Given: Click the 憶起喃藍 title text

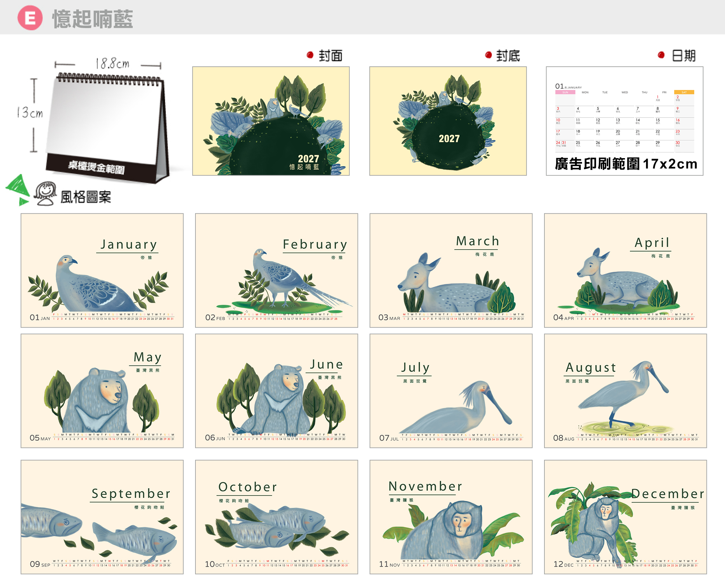Looking at the screenshot, I should tap(92, 19).
